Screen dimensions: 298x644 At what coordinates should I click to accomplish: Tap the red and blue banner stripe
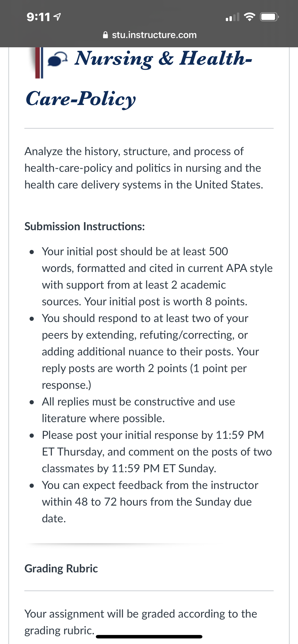(x=39, y=63)
